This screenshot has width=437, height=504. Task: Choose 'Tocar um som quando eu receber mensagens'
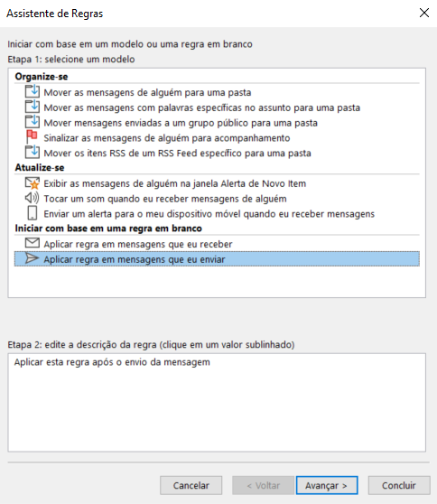165,199
